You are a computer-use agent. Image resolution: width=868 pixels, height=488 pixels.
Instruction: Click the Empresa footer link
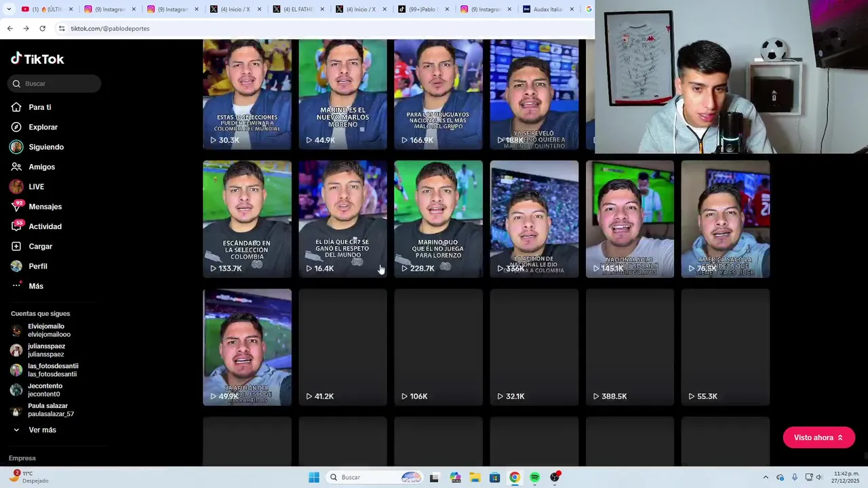pos(22,458)
